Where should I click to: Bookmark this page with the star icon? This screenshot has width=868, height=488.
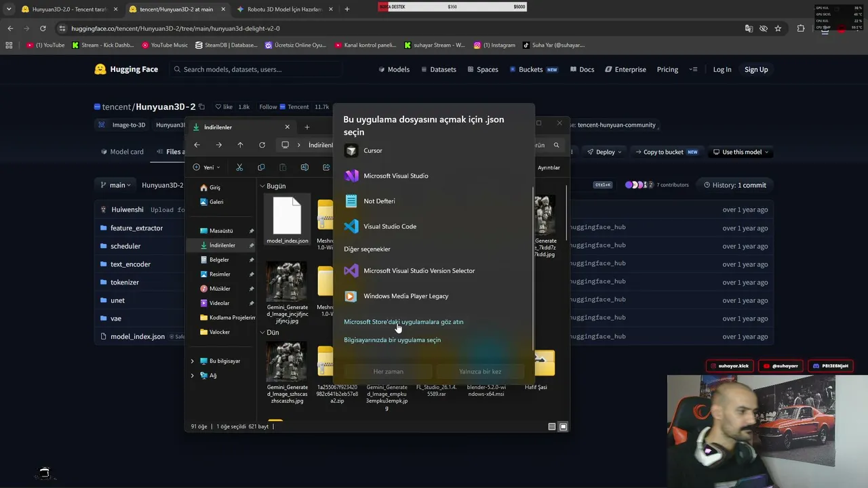778,28
